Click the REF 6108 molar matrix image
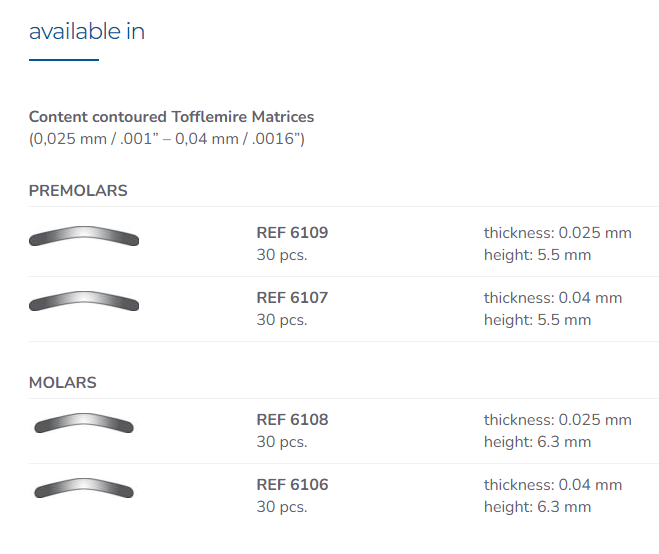Screen dimensions: 659x554 click(84, 423)
